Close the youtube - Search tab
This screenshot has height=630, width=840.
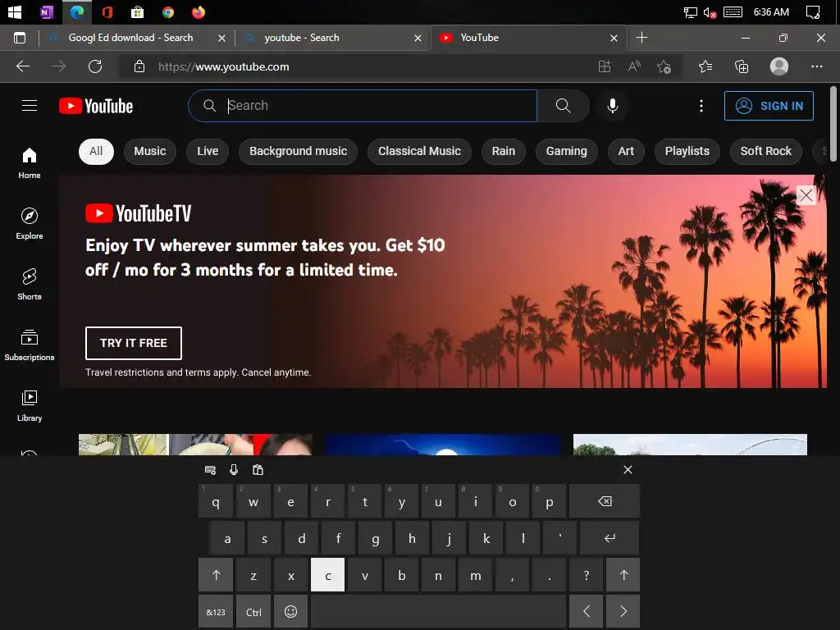tap(418, 38)
